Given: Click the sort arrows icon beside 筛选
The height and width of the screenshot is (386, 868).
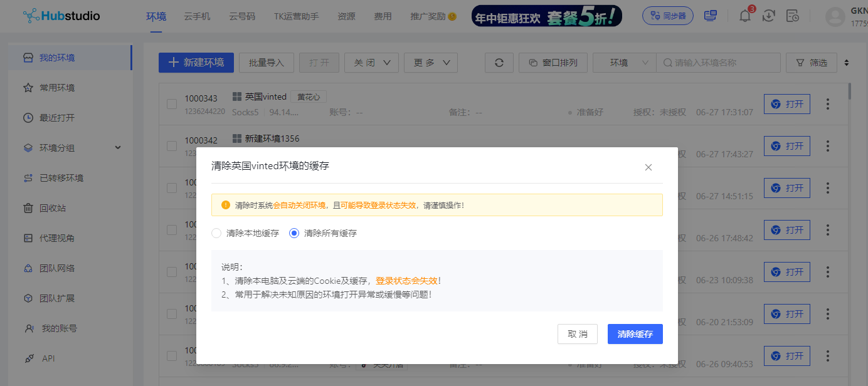Looking at the screenshot, I should point(847,63).
